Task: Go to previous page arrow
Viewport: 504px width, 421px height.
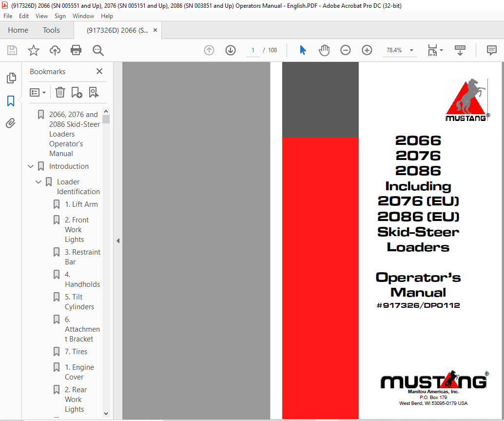Action: (209, 50)
